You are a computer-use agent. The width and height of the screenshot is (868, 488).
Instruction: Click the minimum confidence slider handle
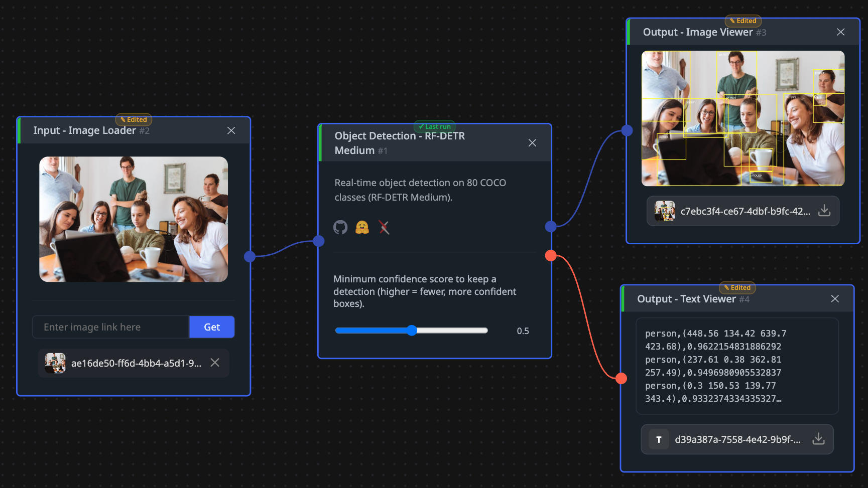(412, 331)
